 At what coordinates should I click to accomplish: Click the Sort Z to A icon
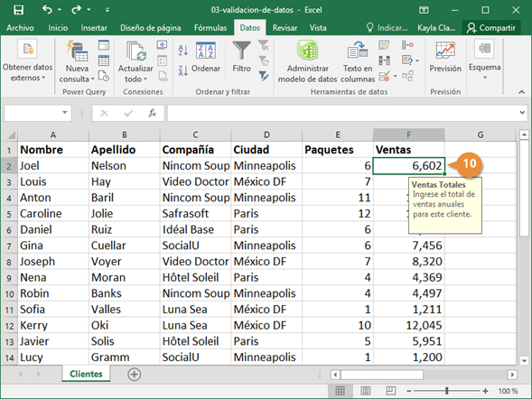(183, 70)
